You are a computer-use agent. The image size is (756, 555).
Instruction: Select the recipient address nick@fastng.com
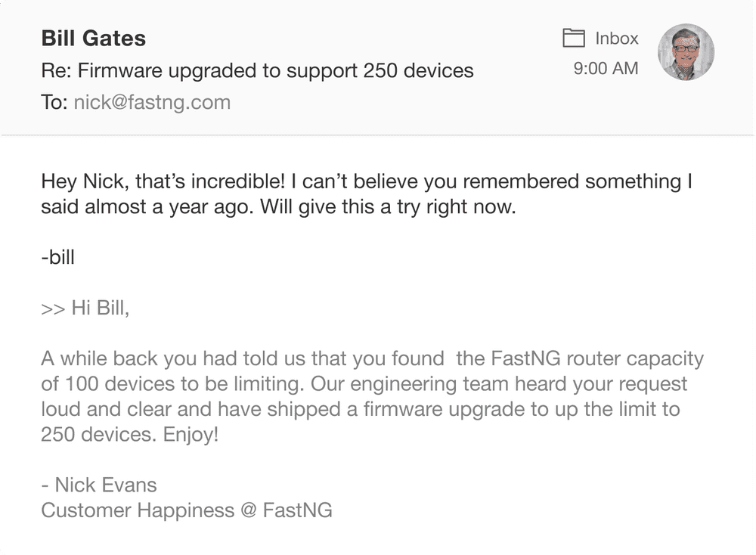coord(152,103)
